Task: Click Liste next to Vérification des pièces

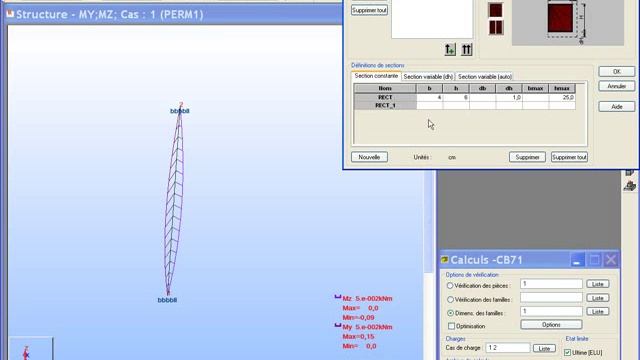Action: pos(598,284)
